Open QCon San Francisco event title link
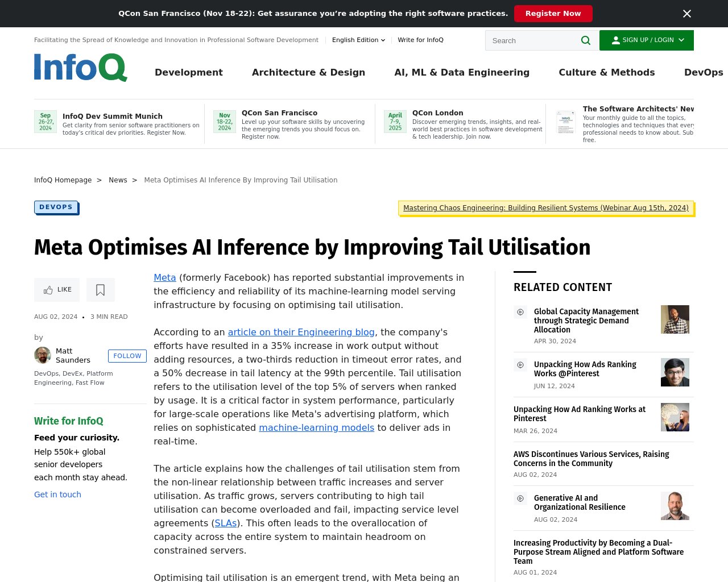Viewport: 728px width, 582px height. (x=280, y=113)
